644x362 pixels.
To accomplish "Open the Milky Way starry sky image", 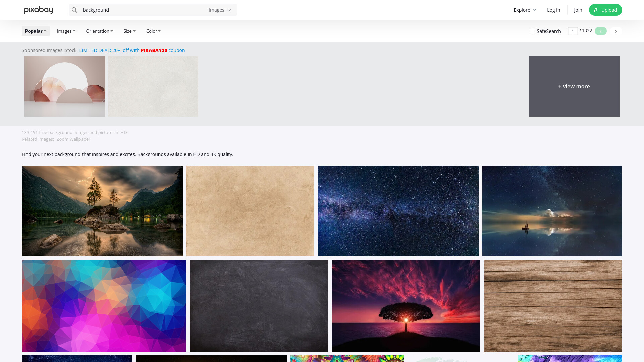I will (398, 211).
